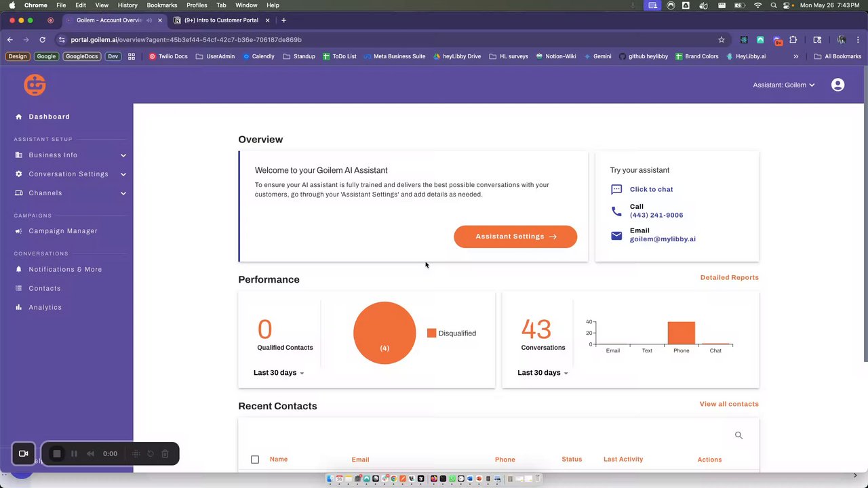Show more bookmarks chevron
Viewport: 868px width, 488px height.
796,56
